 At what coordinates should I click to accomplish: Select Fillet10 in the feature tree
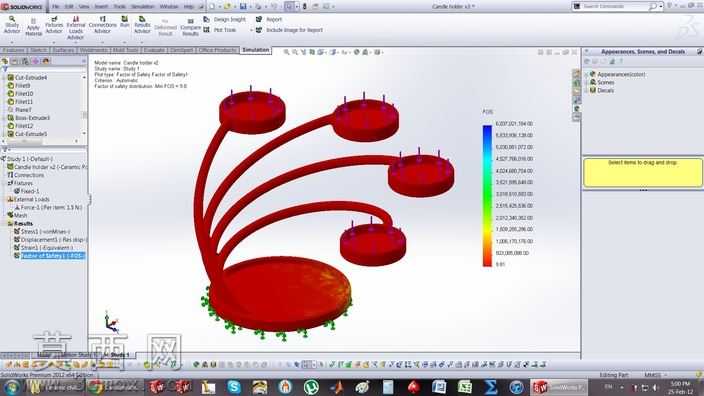coord(20,94)
